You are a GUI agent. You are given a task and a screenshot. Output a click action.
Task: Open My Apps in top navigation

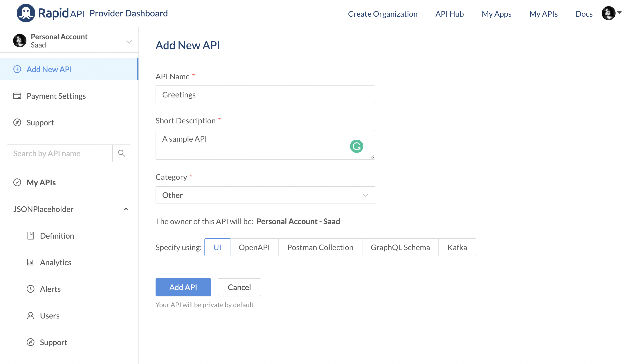tap(496, 14)
